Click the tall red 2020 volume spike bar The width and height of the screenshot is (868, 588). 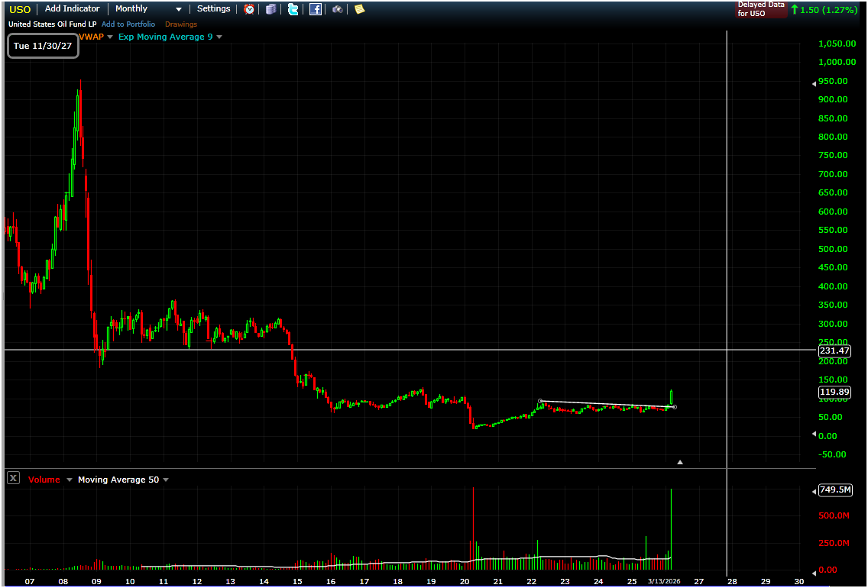(473, 528)
